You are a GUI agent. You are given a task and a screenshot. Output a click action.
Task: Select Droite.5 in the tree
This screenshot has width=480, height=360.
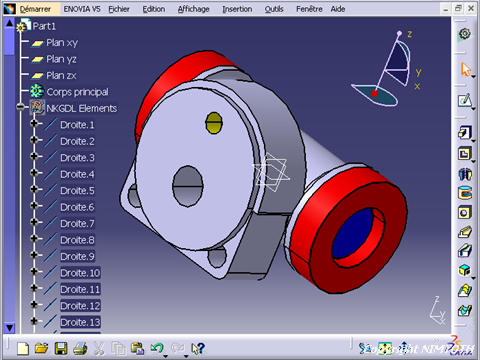(77, 191)
